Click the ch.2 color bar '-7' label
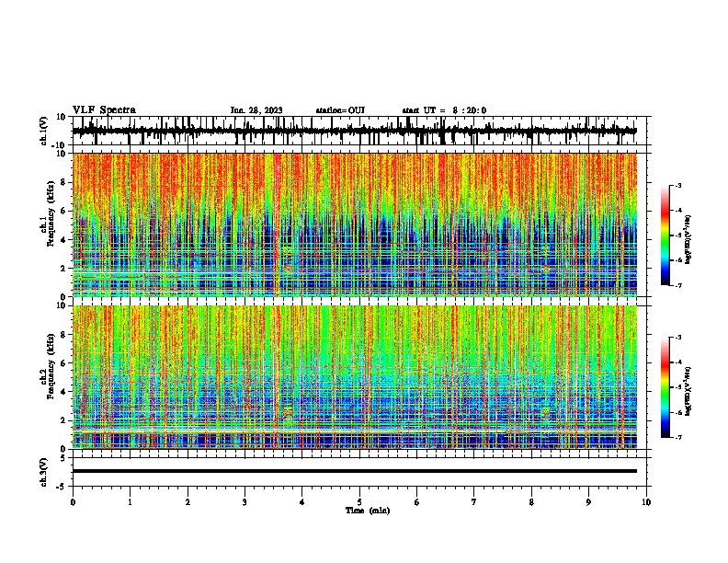 tap(677, 437)
